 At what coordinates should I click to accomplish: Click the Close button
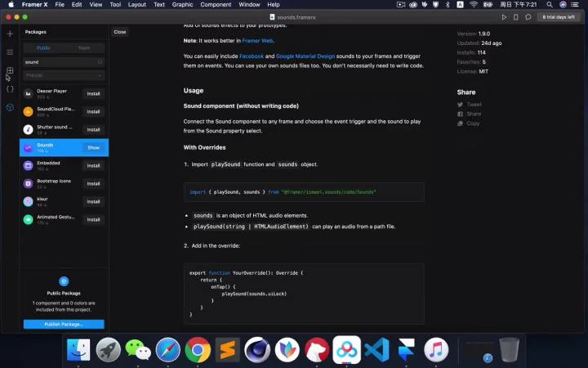tap(120, 32)
